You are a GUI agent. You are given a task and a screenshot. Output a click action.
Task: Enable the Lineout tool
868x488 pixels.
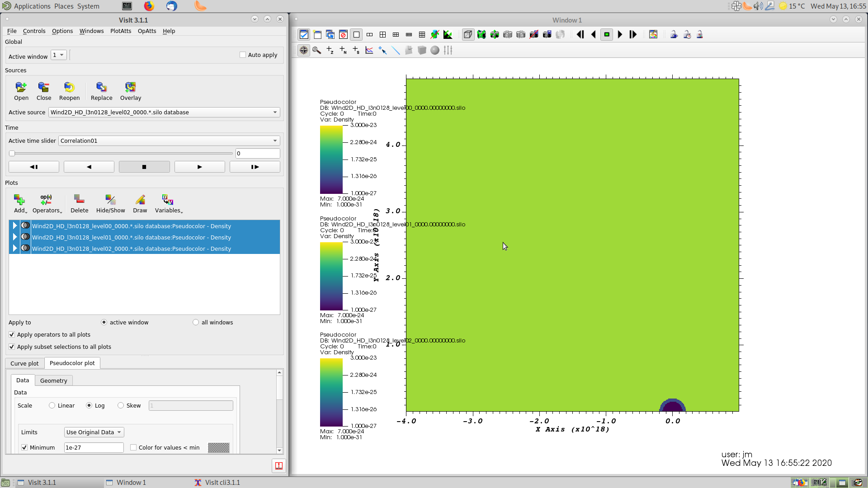[396, 50]
